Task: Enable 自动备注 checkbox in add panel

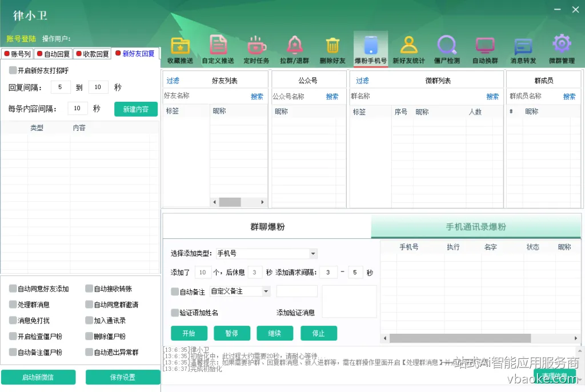Action: click(x=175, y=291)
